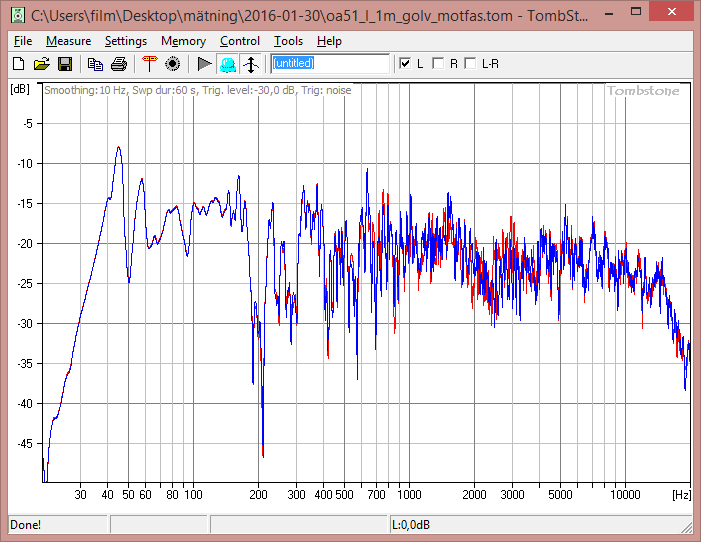Toggle the vertical arrows scale icon

point(251,64)
